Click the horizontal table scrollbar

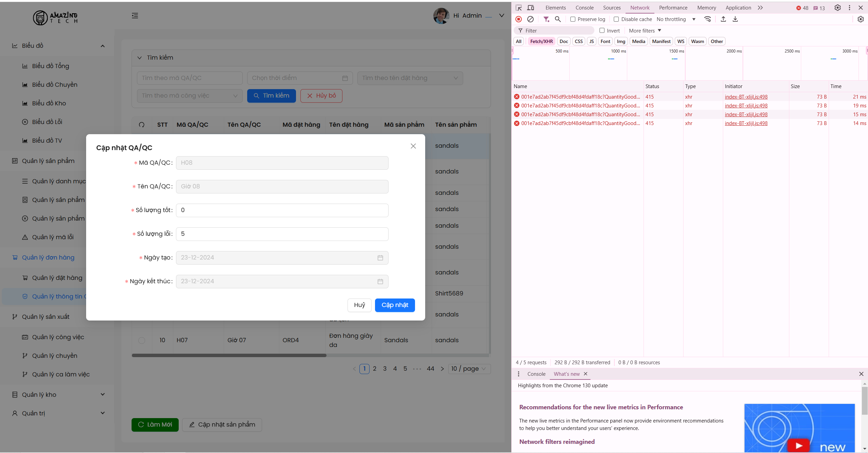[229, 355]
